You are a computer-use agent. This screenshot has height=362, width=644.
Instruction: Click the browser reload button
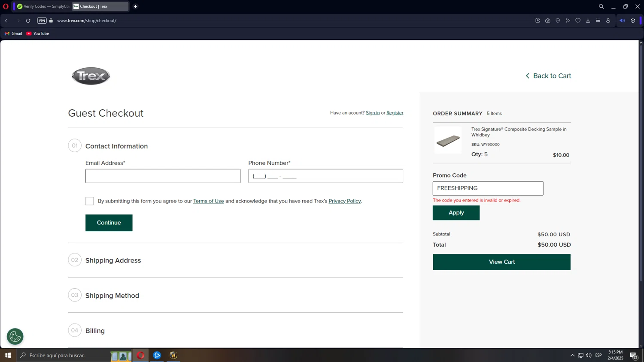28,21
